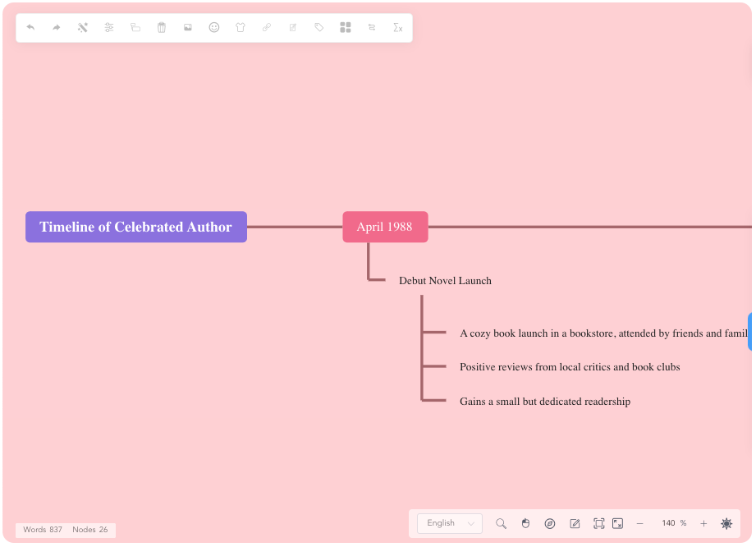Open the sliders node style settings icon

[x=109, y=27]
